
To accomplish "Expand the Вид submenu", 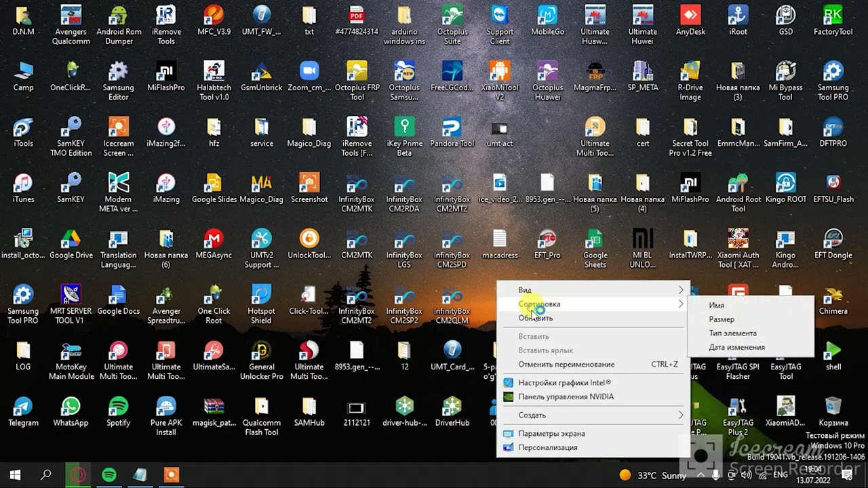I will (593, 290).
